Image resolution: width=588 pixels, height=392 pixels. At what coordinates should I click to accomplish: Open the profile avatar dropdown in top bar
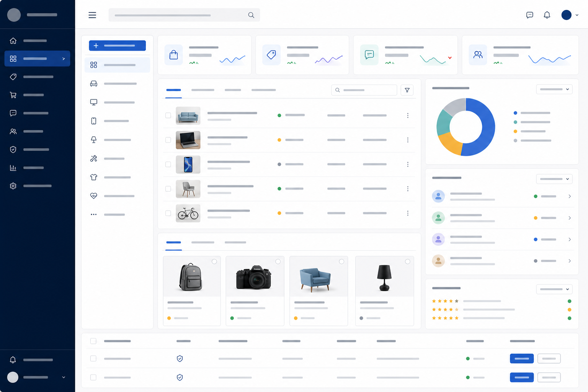pyautogui.click(x=570, y=15)
